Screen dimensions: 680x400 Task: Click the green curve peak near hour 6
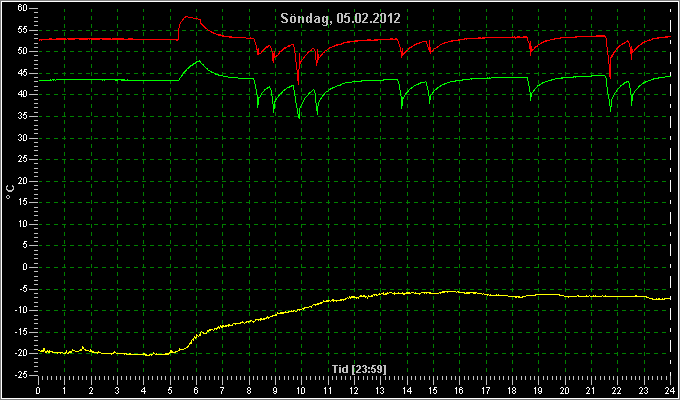pos(198,61)
